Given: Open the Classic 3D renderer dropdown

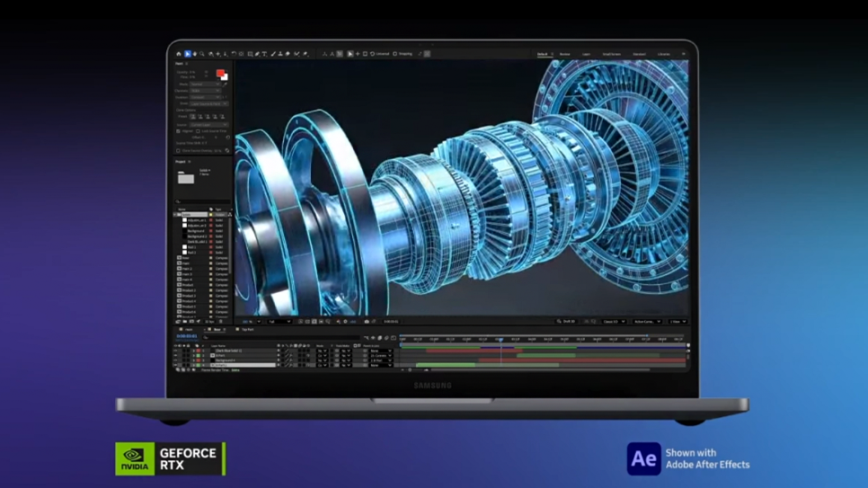Looking at the screenshot, I should [x=615, y=321].
